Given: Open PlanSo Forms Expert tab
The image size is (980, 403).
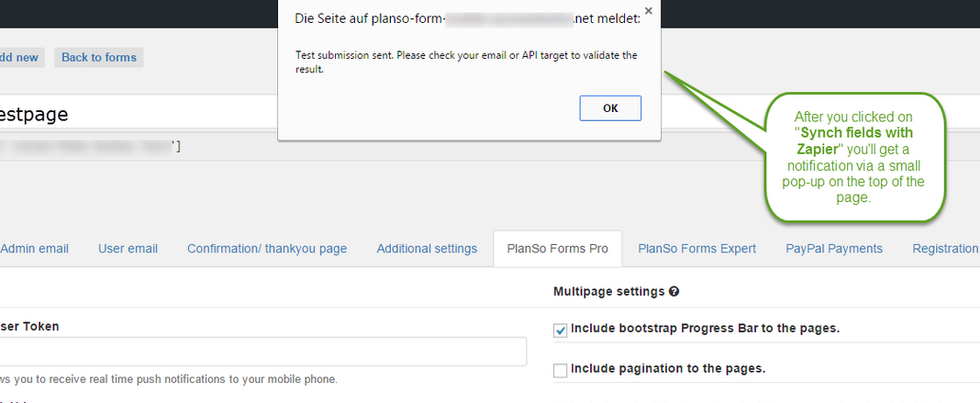Looking at the screenshot, I should click(696, 249).
